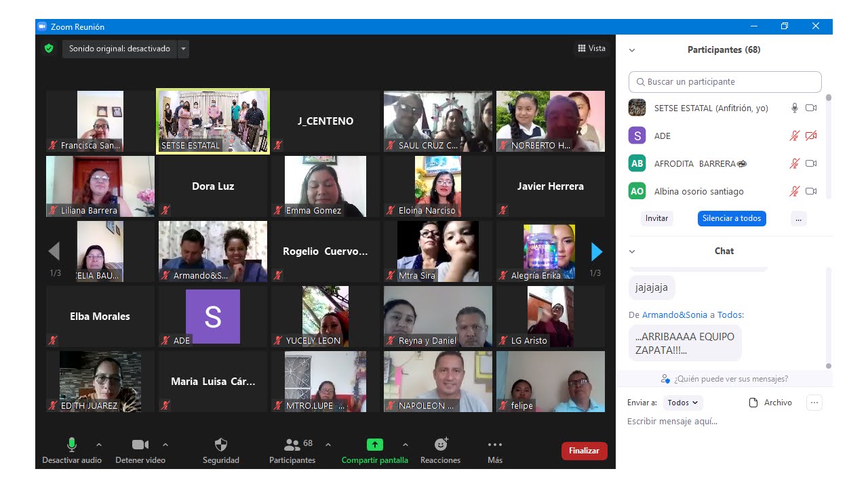Open the Participantes icon in toolbar
The width and height of the screenshot is (868, 488).
(x=292, y=445)
